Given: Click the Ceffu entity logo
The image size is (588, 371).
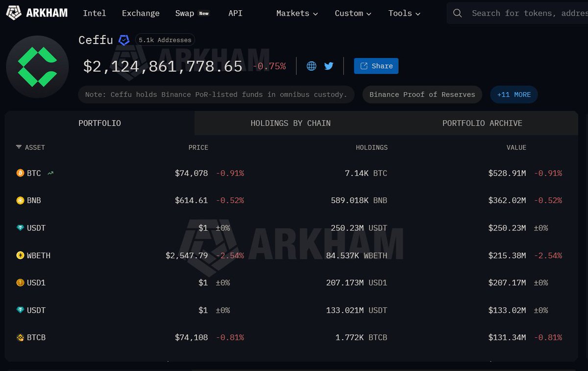Looking at the screenshot, I should click(x=37, y=67).
